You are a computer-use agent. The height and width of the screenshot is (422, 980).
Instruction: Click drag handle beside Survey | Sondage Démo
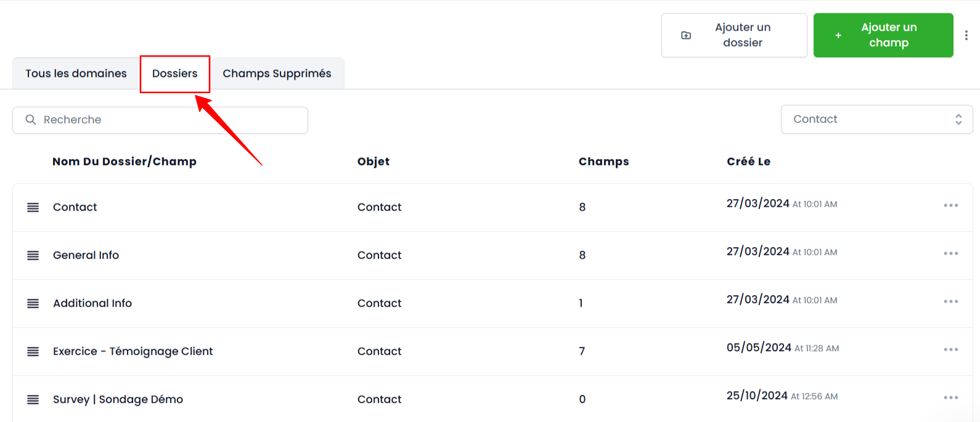[x=33, y=400]
